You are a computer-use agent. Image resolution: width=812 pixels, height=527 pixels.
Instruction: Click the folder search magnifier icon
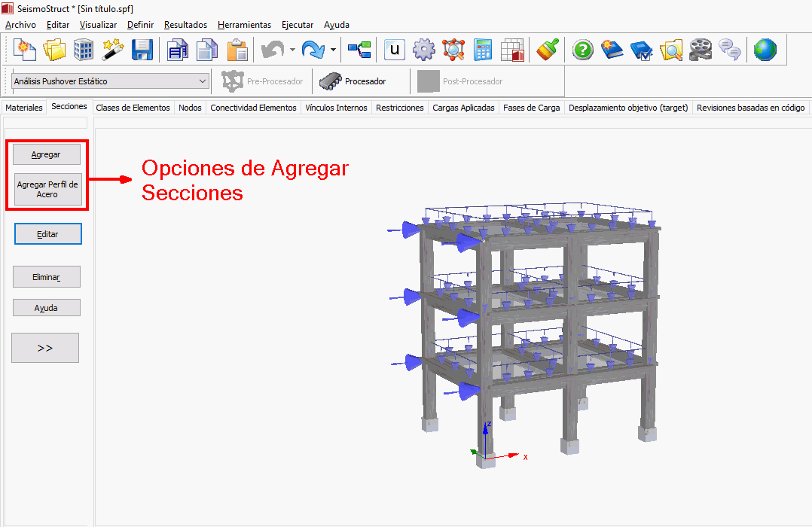(670, 50)
